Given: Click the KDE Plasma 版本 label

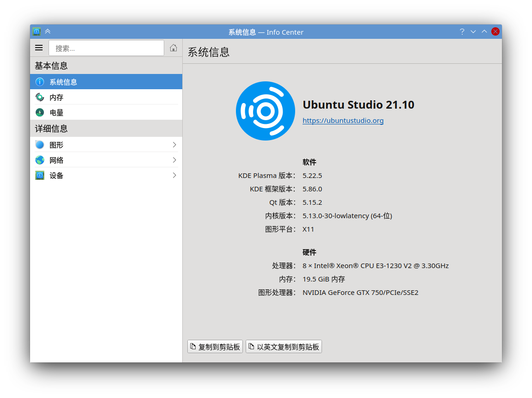Looking at the screenshot, I should [266, 176].
